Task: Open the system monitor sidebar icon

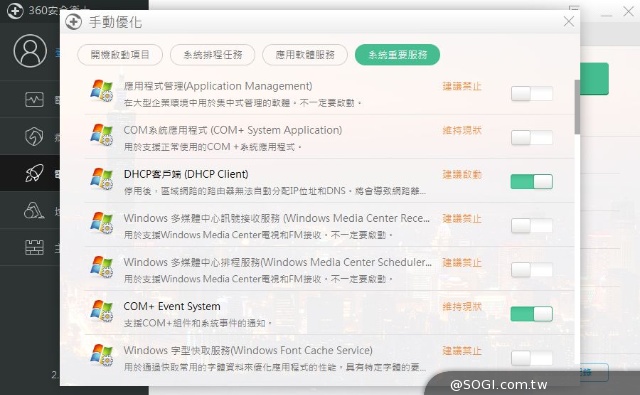Action: pos(34,100)
